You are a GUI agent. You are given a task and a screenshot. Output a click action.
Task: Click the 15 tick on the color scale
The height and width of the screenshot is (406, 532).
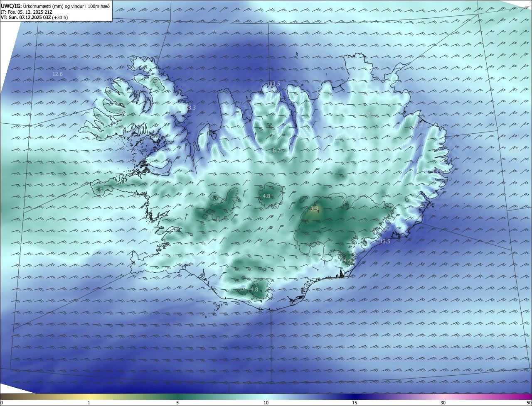coord(355,403)
